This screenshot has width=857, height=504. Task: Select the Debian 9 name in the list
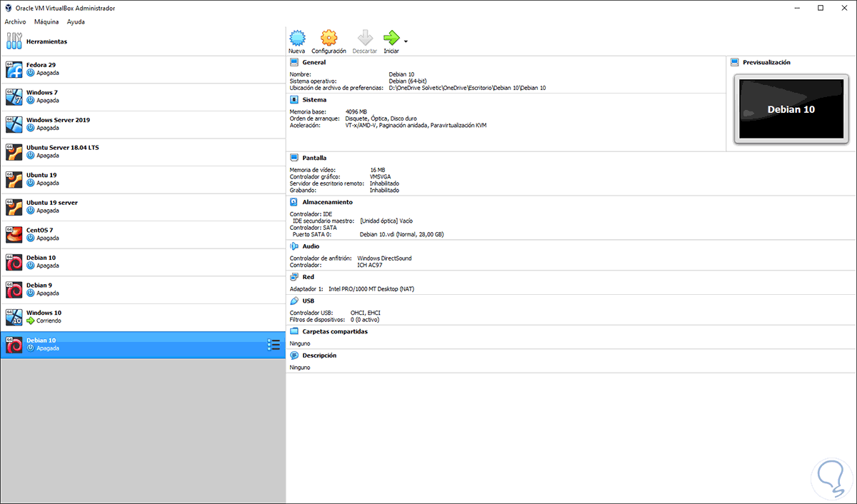pyautogui.click(x=39, y=286)
